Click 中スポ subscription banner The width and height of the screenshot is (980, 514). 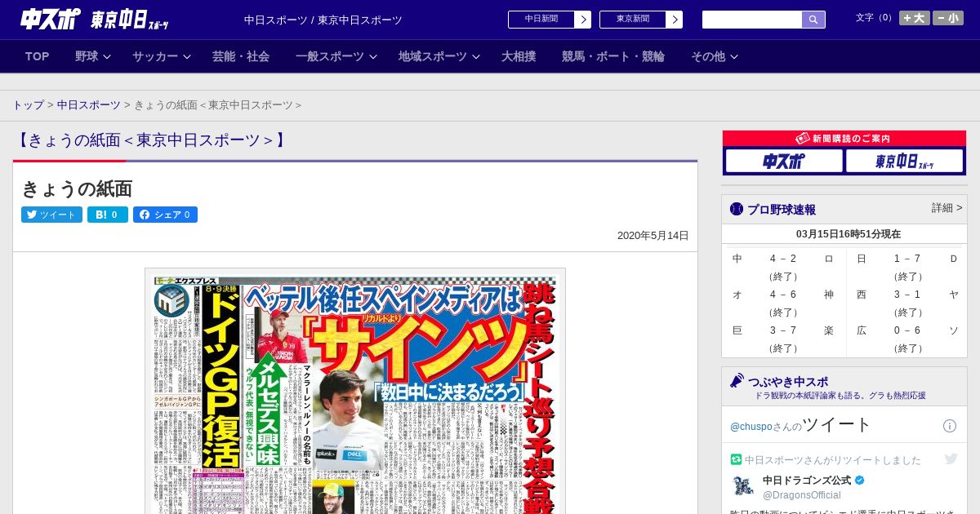[784, 162]
